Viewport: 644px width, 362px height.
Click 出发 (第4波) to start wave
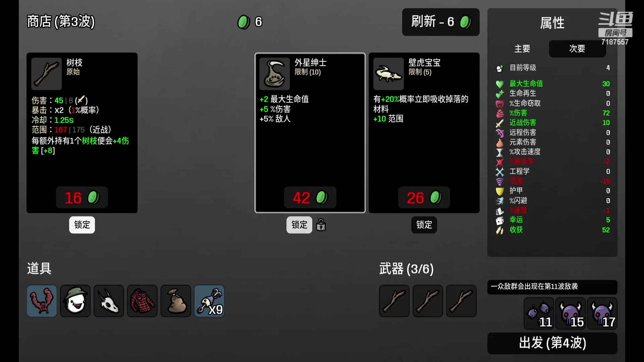552,343
